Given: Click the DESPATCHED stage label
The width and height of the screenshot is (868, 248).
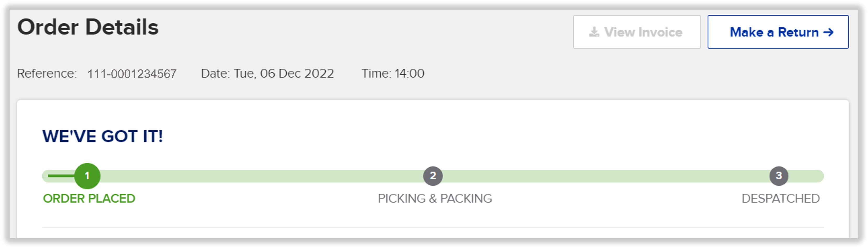Looking at the screenshot, I should tap(780, 199).
